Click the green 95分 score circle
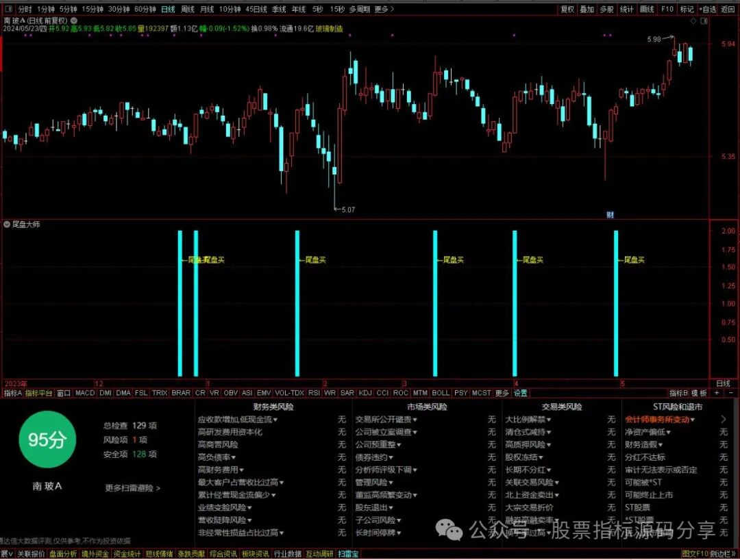Image resolution: width=740 pixels, height=560 pixels. tap(47, 440)
